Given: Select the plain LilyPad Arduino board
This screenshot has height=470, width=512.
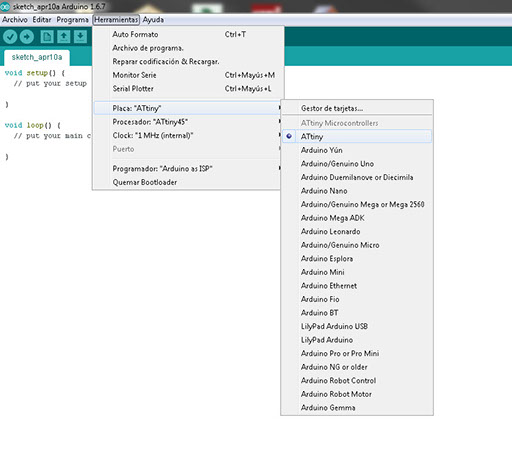Looking at the screenshot, I should (x=356, y=340).
